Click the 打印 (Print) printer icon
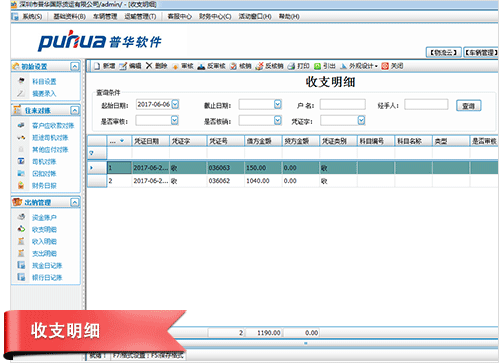Screen dimensions: 499x364 tap(291, 66)
